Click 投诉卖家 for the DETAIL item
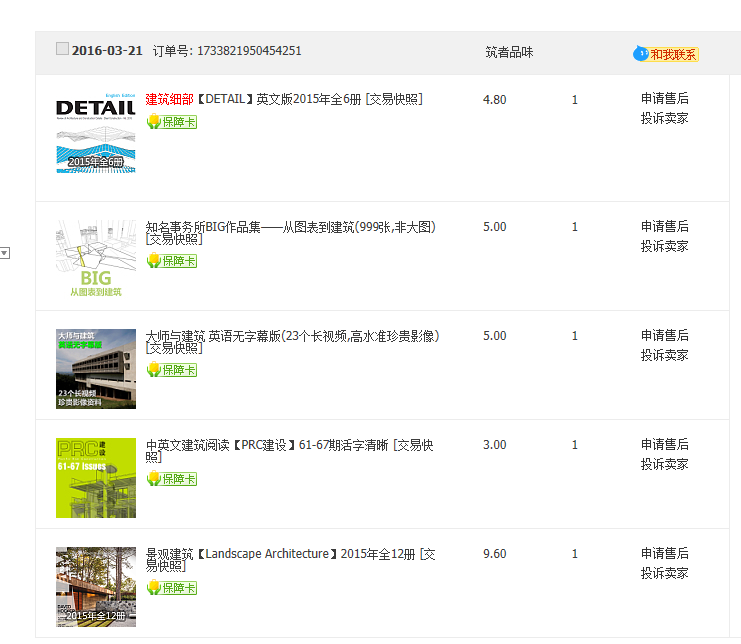741x644 pixels. (664, 119)
